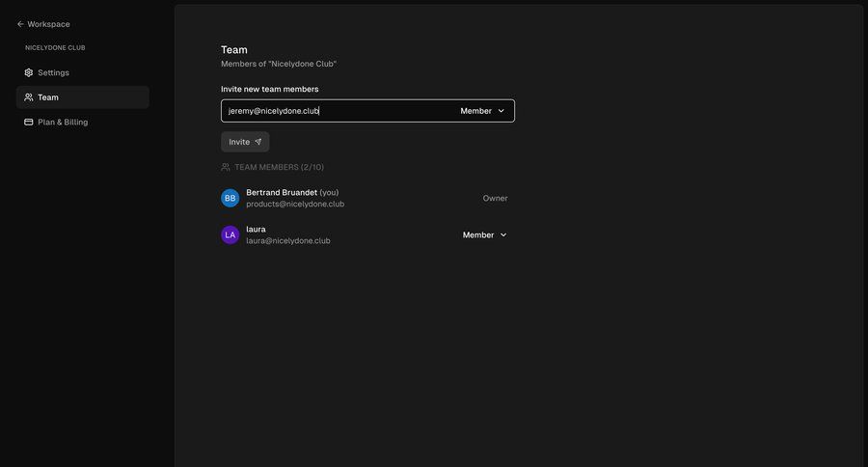Open the Settings section

83,72
